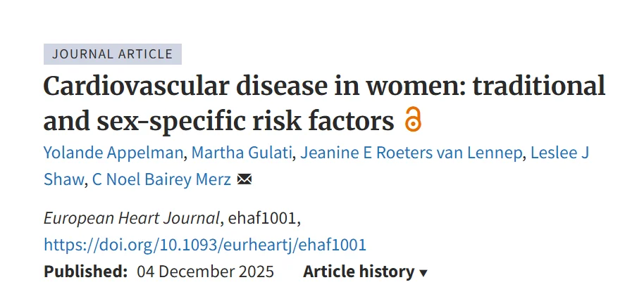The width and height of the screenshot is (644, 306).
Task: Follow the doi.org article link
Action: coord(205,245)
